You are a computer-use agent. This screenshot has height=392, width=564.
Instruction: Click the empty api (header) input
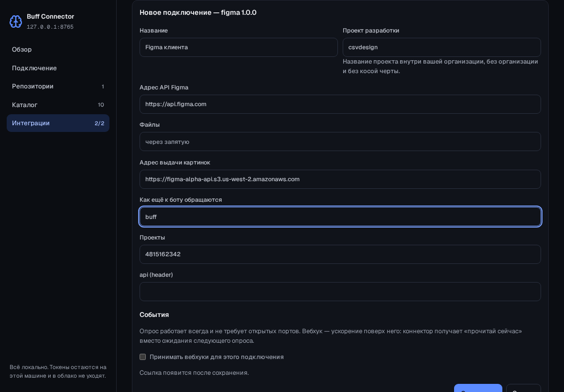[x=340, y=291]
